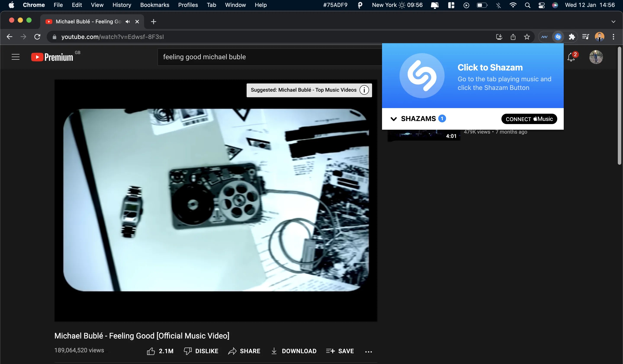Mute the current YouTube tab via tab speaker icon
The height and width of the screenshot is (364, 623).
(x=128, y=21)
